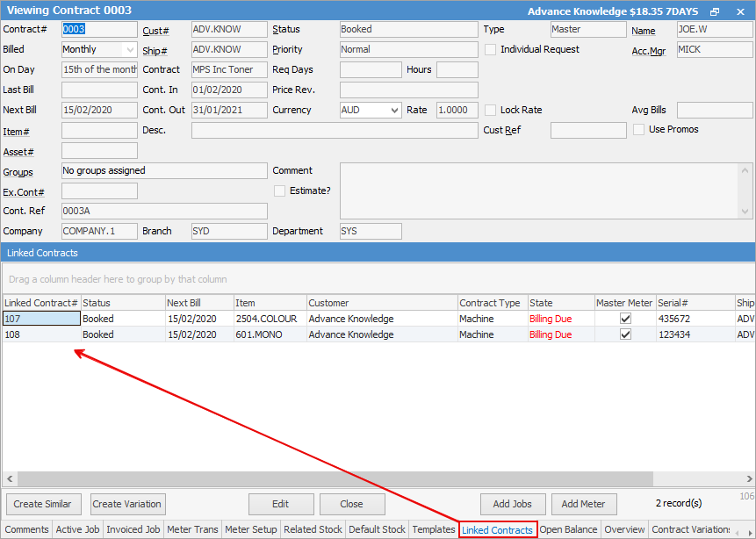Click the Create Similar button

point(42,504)
